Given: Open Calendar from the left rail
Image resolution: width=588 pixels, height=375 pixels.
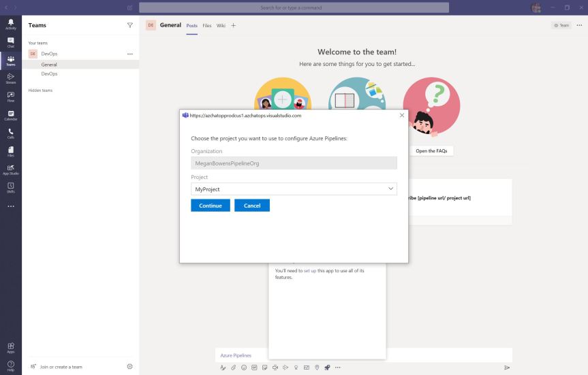Looking at the screenshot, I should [x=10, y=115].
